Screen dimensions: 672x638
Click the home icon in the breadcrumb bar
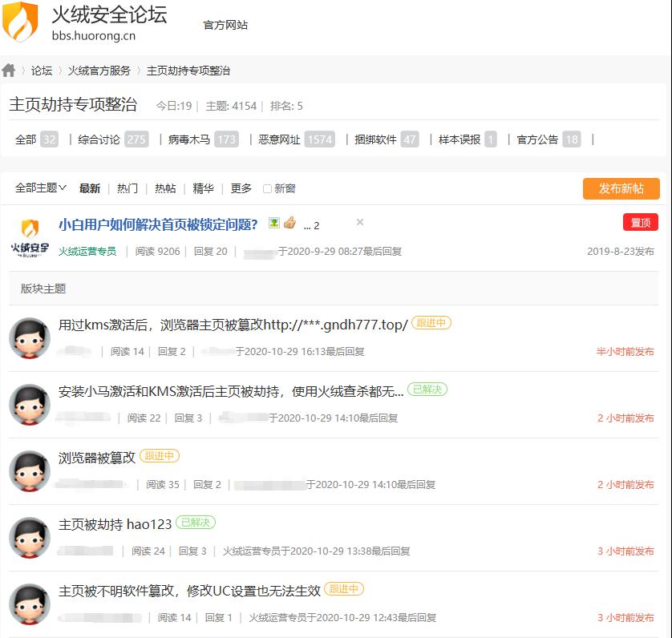(9, 70)
